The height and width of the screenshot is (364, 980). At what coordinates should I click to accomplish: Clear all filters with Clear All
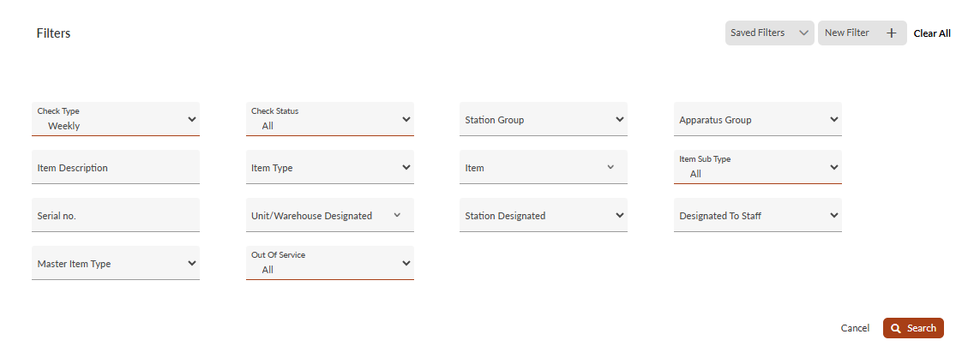tap(932, 33)
